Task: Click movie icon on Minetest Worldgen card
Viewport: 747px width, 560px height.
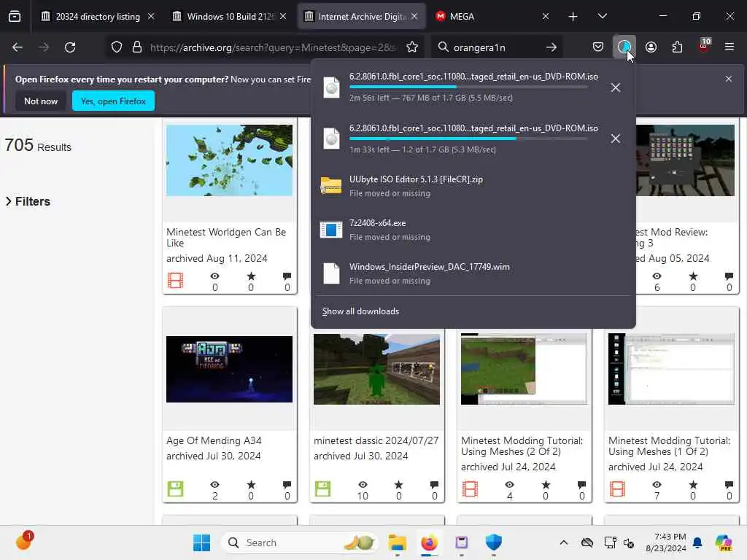Action: click(x=175, y=281)
